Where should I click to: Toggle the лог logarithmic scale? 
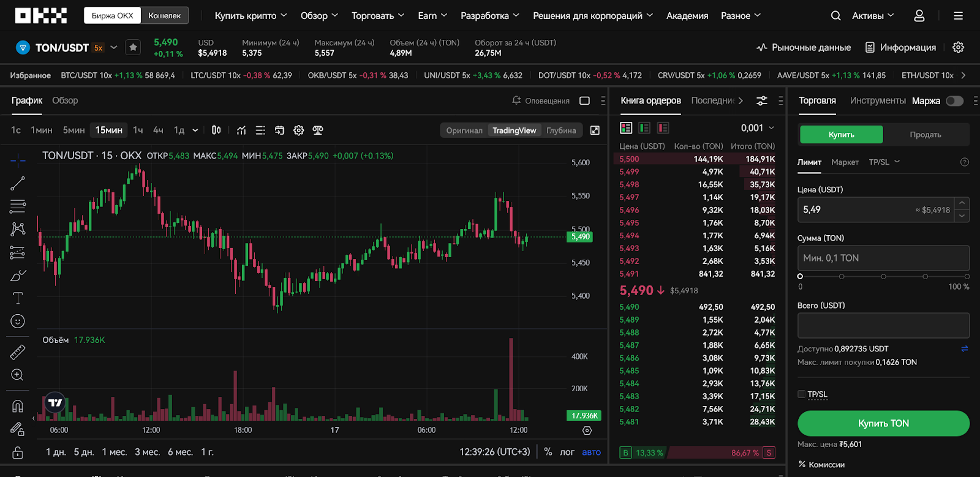point(567,452)
